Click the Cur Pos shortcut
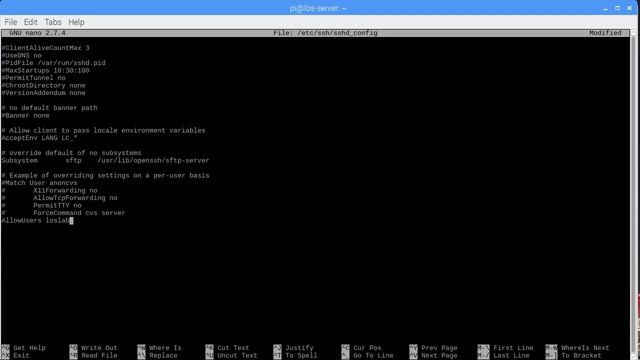640x360 pixels. pyautogui.click(x=362, y=348)
